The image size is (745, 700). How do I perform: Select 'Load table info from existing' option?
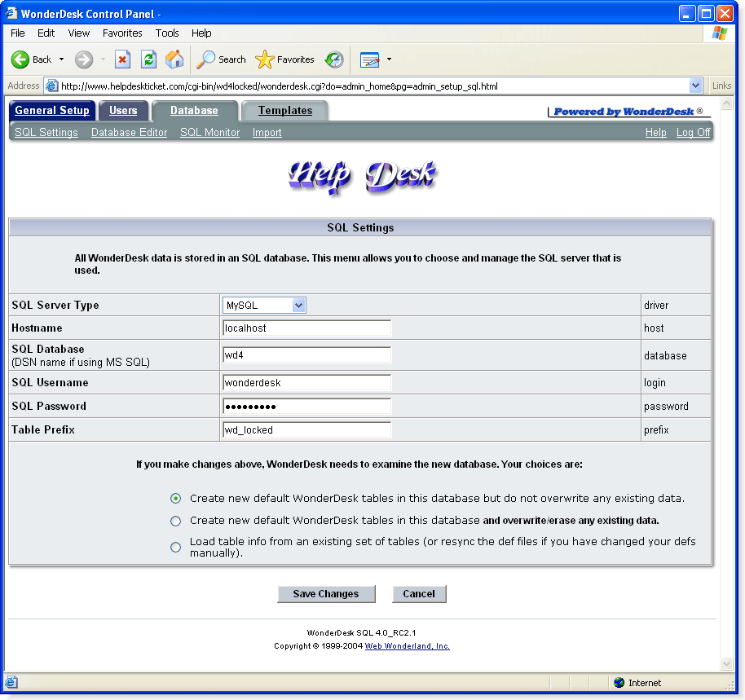tap(176, 547)
